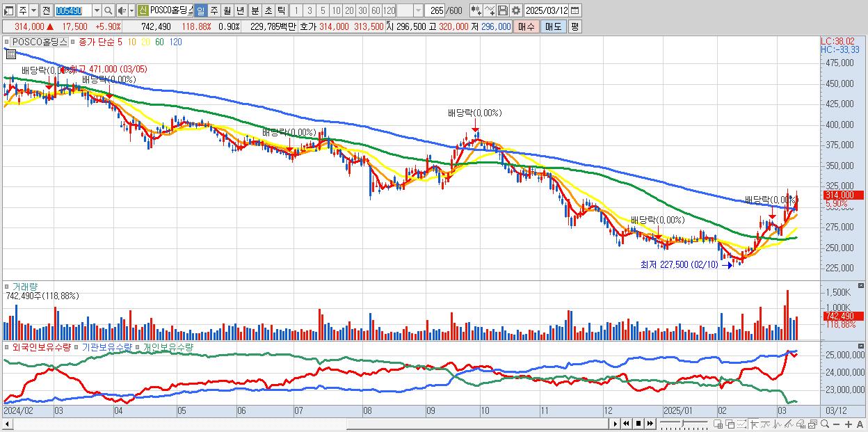Click the stock code input 005490
The height and width of the screenshot is (432, 868).
(73, 10)
